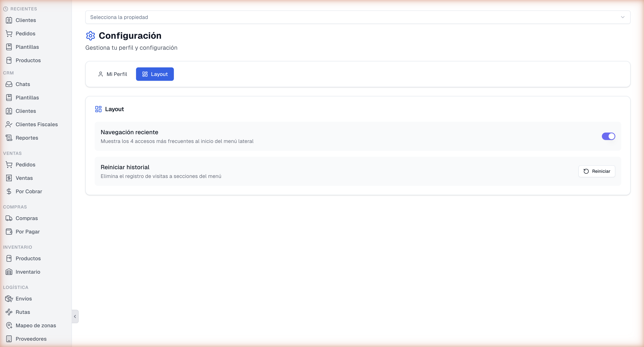Screen dimensions: 644x347
Task: Click the property selector chevron arrow
Action: (x=623, y=17)
